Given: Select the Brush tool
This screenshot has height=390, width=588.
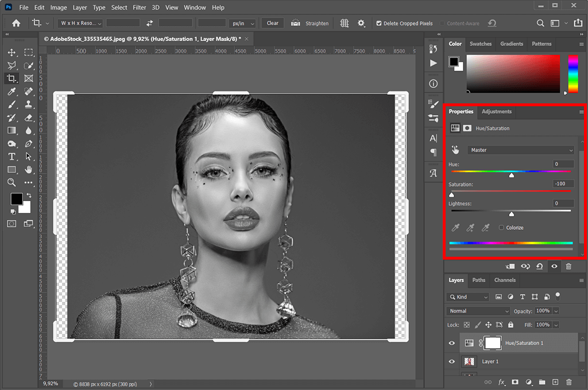Looking at the screenshot, I should click(x=11, y=105).
